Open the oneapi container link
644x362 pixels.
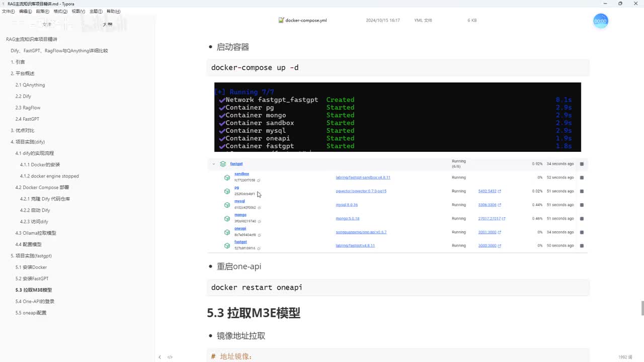pos(240,229)
